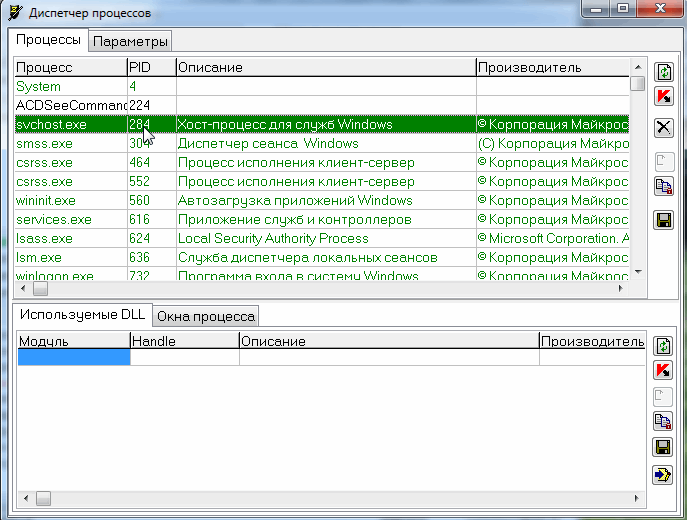Click the process list horizontal scroll right arrow
This screenshot has width=687, height=520.
click(x=620, y=288)
